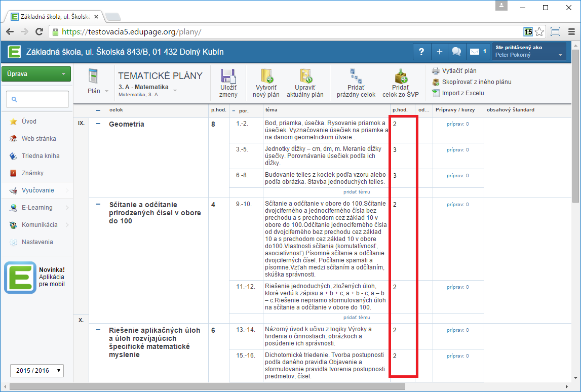This screenshot has height=392, width=581.
Task: Add a unit via Pridať celok zo ŠVP
Action: 401,76
